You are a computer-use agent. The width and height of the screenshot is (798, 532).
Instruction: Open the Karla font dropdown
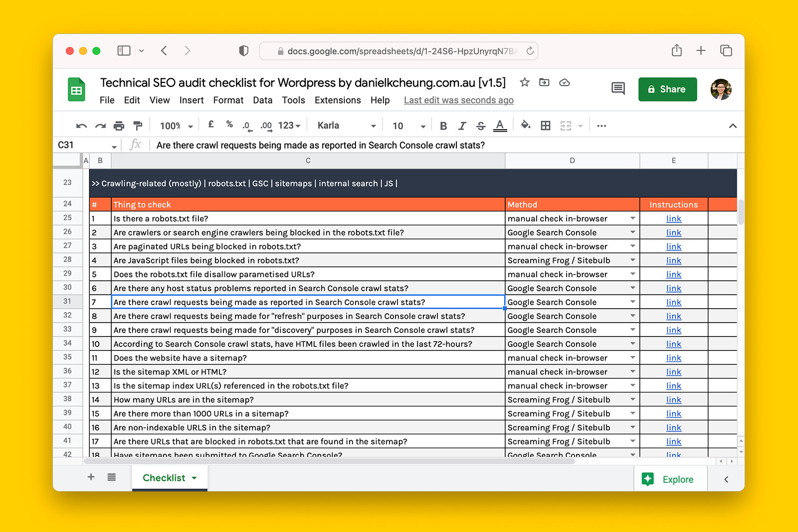coord(347,126)
